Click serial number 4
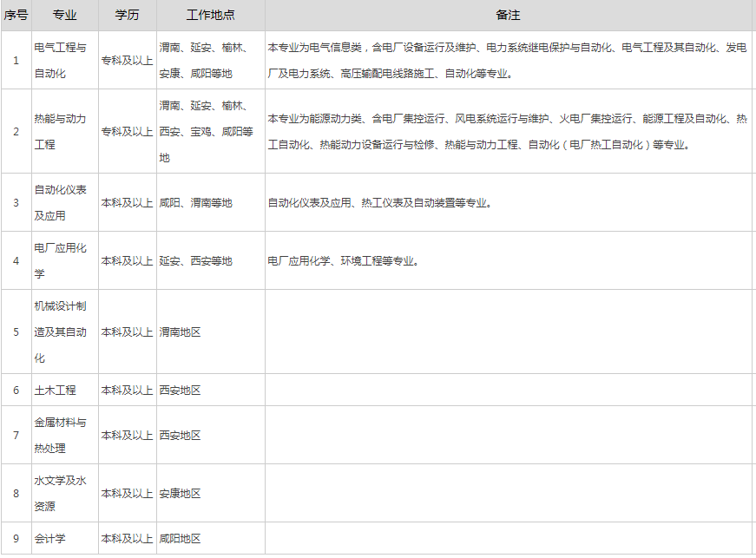 [x=16, y=261]
